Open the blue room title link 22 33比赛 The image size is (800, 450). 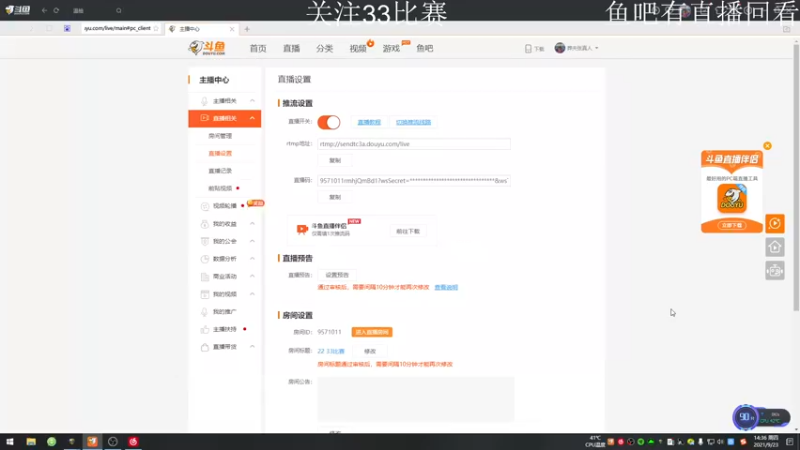[331, 351]
